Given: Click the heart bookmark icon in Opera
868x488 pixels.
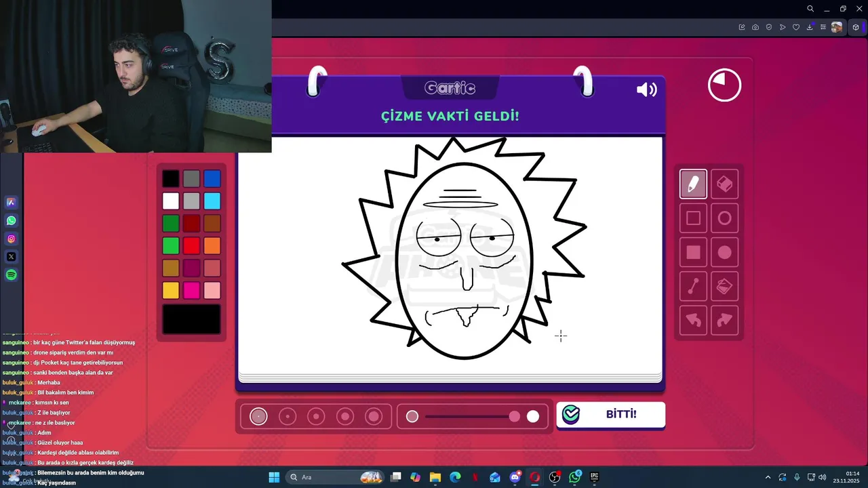Looking at the screenshot, I should tap(796, 27).
